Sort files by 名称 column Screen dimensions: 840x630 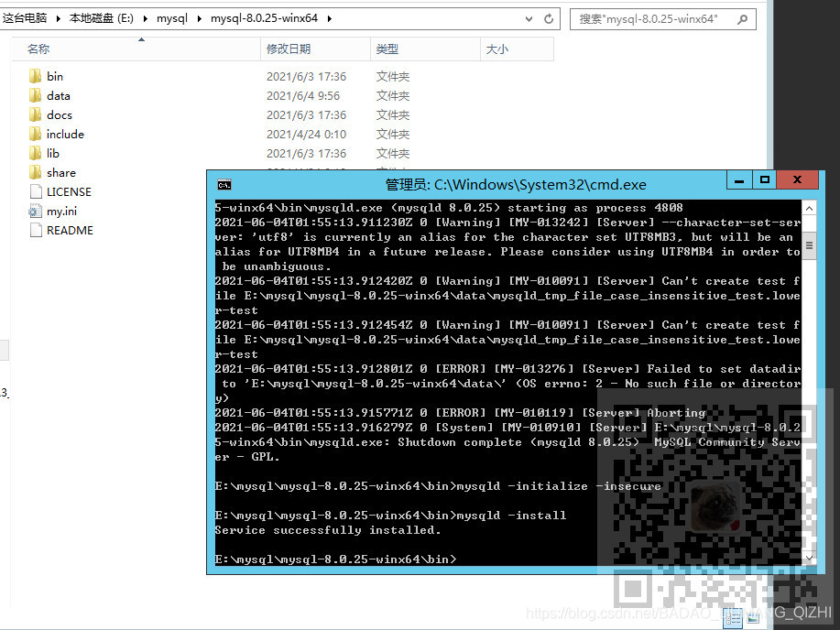pyautogui.click(x=136, y=49)
